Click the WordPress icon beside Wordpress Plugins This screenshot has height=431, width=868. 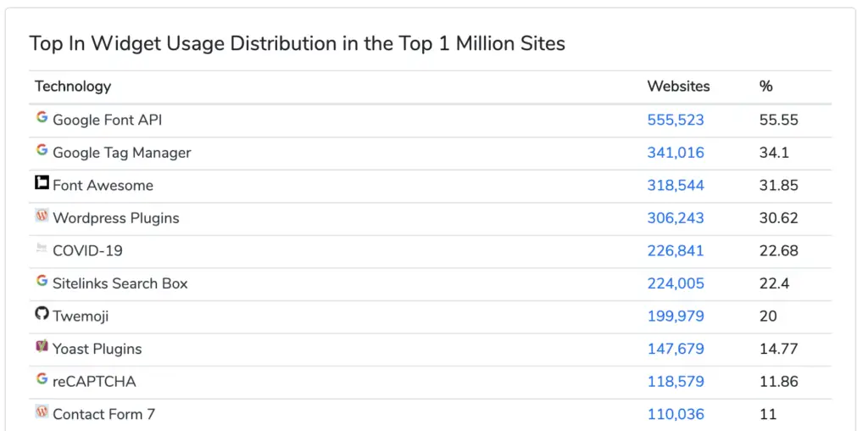[x=42, y=215]
